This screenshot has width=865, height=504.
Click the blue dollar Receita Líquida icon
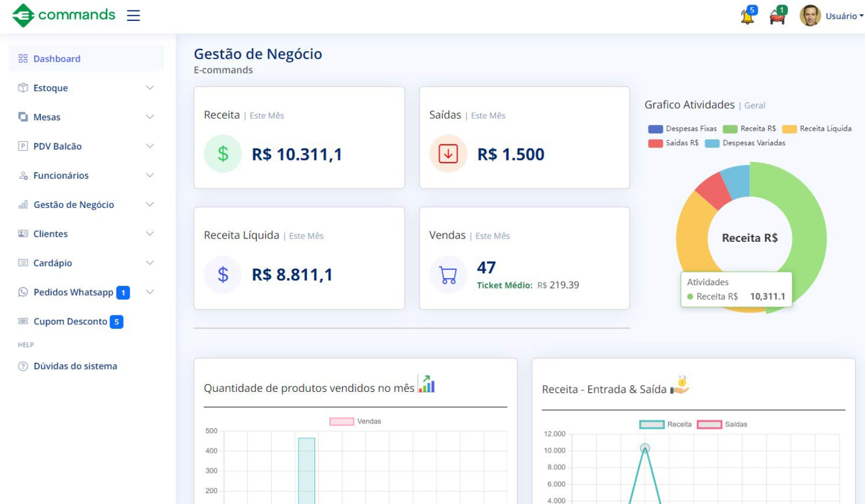point(223,274)
